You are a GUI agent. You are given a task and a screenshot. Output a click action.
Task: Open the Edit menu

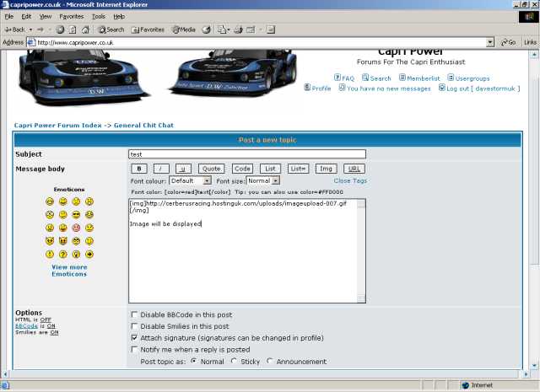tap(26, 17)
